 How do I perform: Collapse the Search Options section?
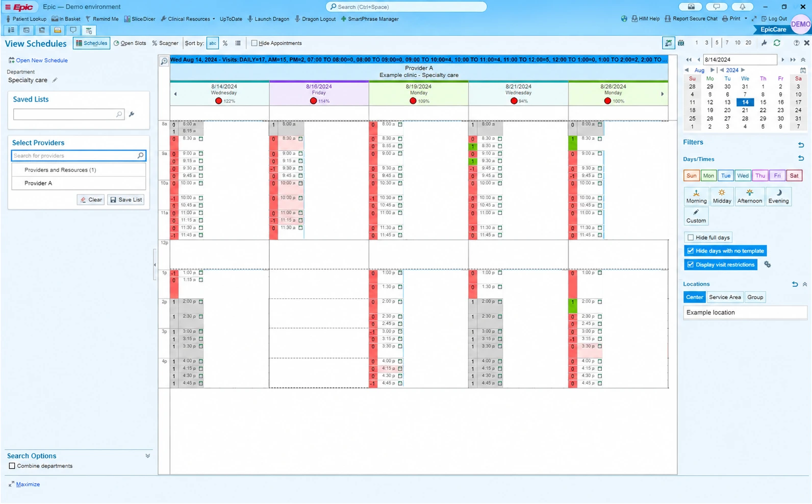[x=148, y=456]
